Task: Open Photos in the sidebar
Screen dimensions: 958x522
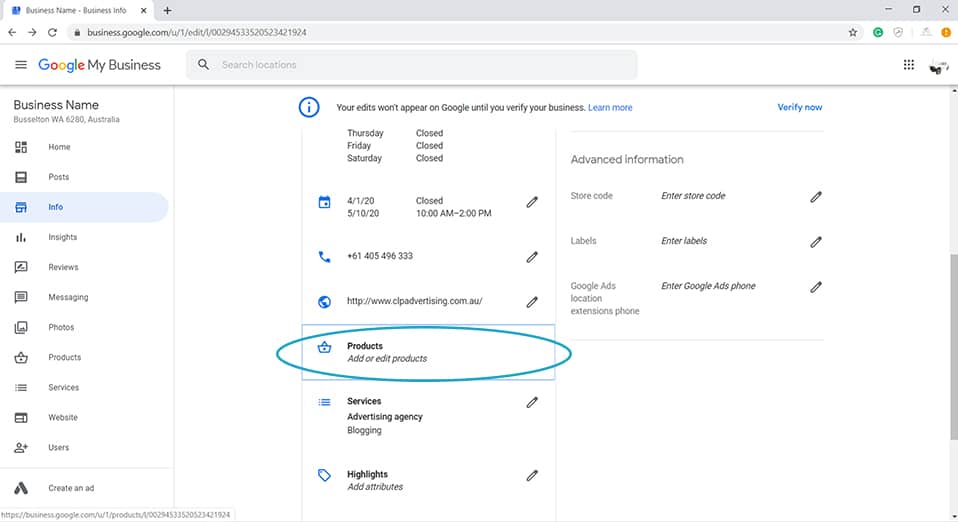Action: (x=84, y=327)
